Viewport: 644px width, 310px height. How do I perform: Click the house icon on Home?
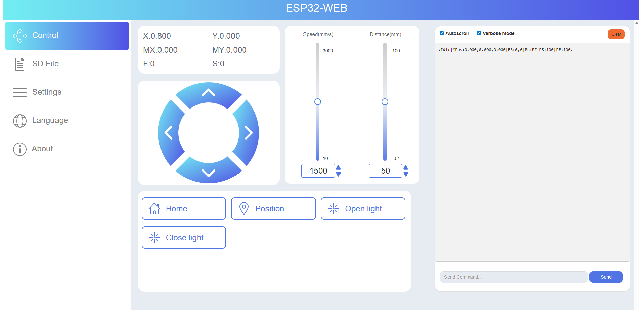click(x=154, y=209)
